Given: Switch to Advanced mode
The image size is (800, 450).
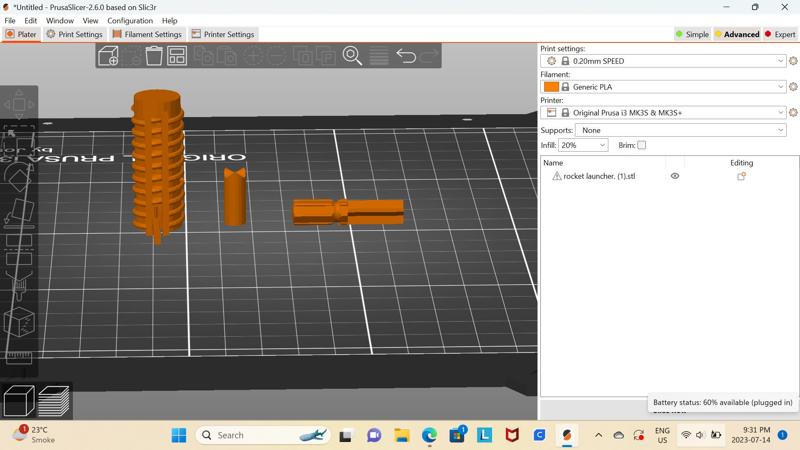Looking at the screenshot, I should click(x=737, y=34).
